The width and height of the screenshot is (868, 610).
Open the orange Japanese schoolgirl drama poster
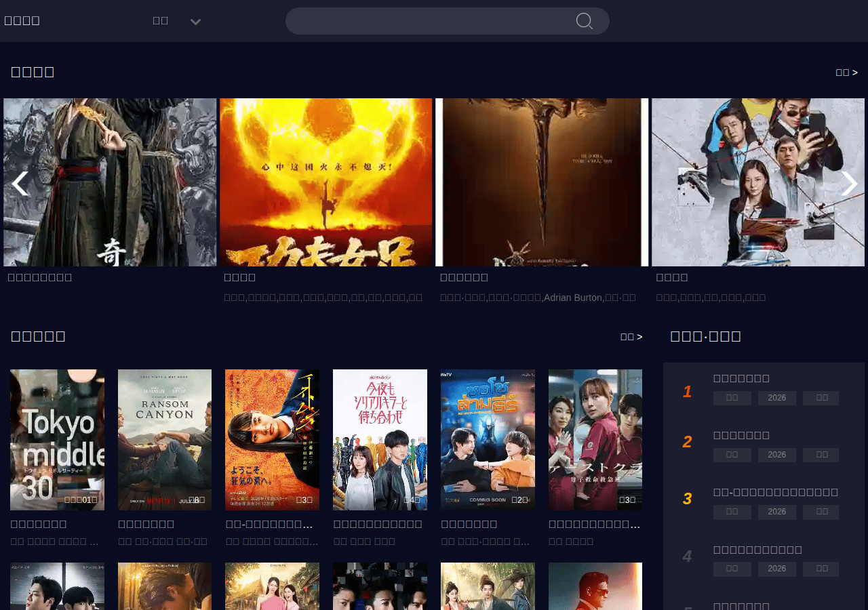(272, 440)
